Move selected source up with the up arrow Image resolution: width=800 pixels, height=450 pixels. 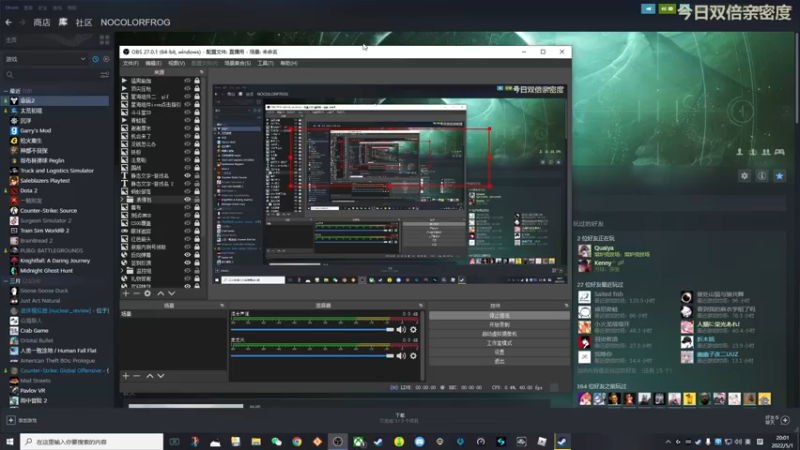pyautogui.click(x=161, y=293)
